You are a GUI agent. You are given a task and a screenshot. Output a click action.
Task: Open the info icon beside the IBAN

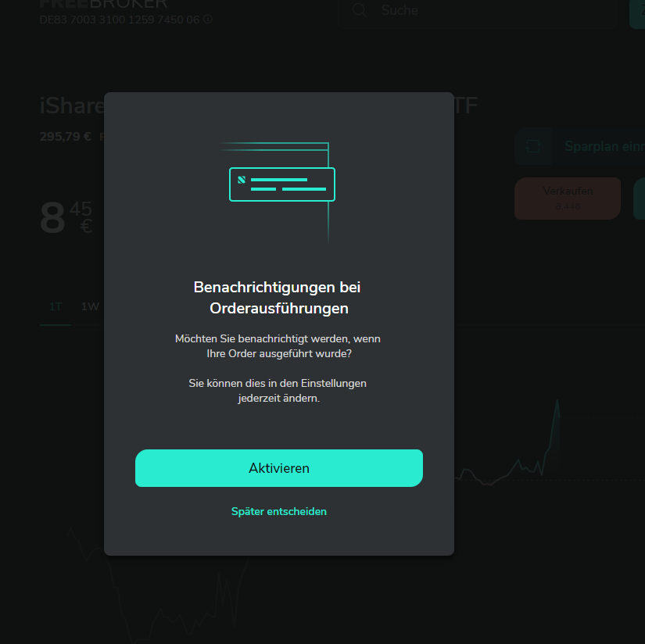[208, 19]
